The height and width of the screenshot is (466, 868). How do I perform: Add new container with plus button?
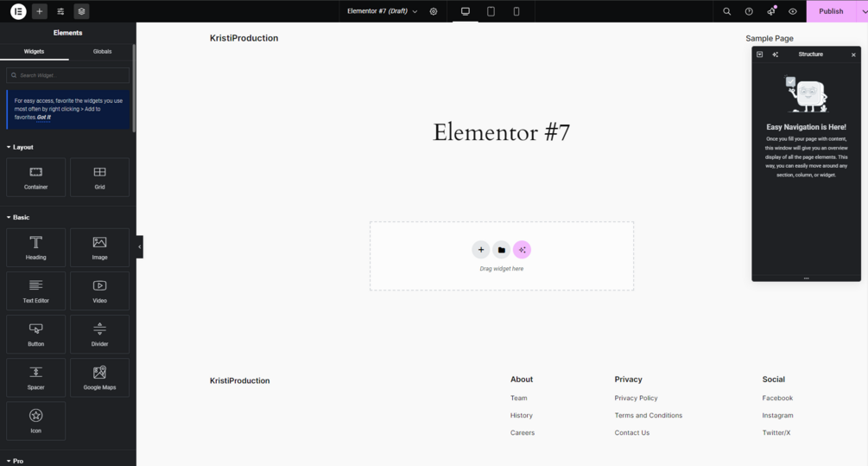pyautogui.click(x=480, y=250)
